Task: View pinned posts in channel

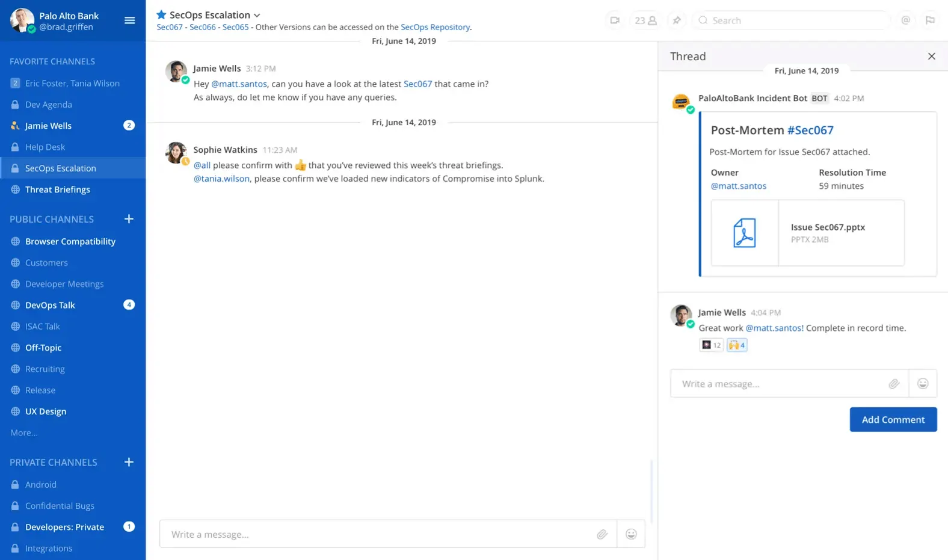Action: (677, 20)
